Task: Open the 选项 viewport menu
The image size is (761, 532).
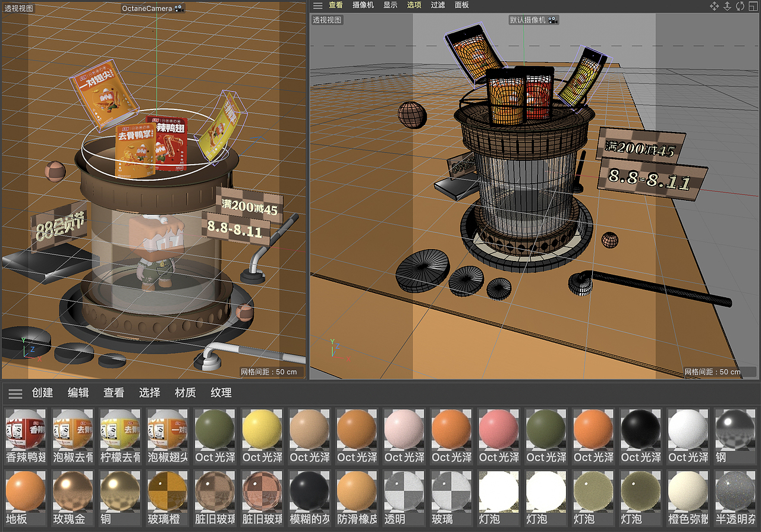Action: [x=414, y=5]
